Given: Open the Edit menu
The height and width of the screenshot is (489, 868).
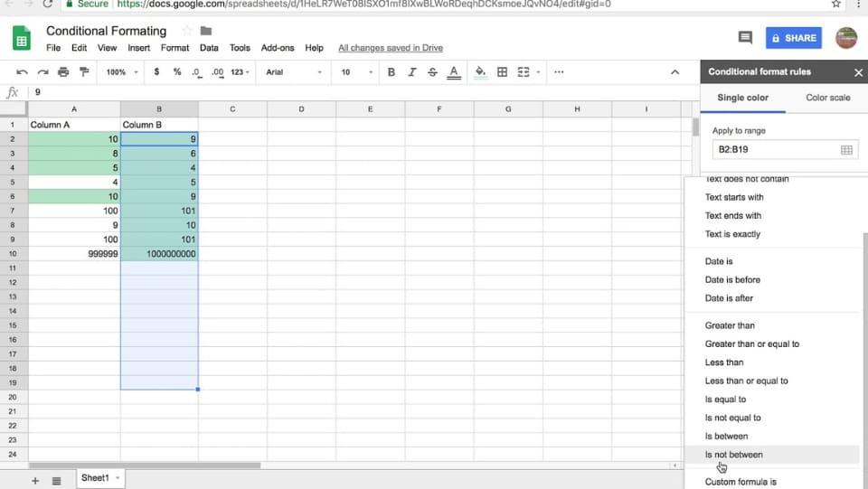Looking at the screenshot, I should (80, 48).
